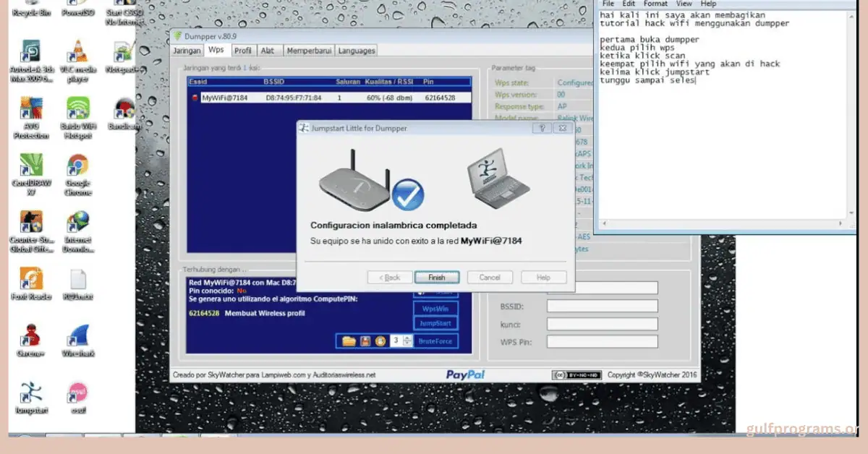Click the clock icon beside BruteForce
The height and width of the screenshot is (454, 868).
coord(380,340)
